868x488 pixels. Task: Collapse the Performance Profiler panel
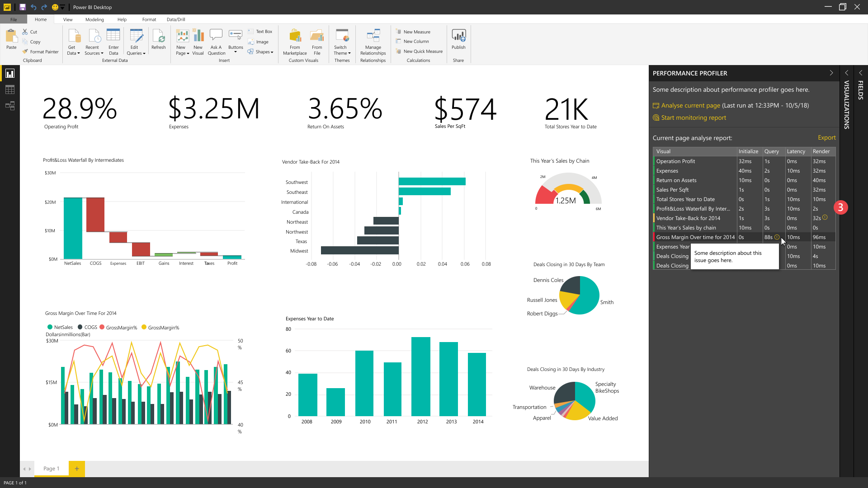click(x=831, y=73)
